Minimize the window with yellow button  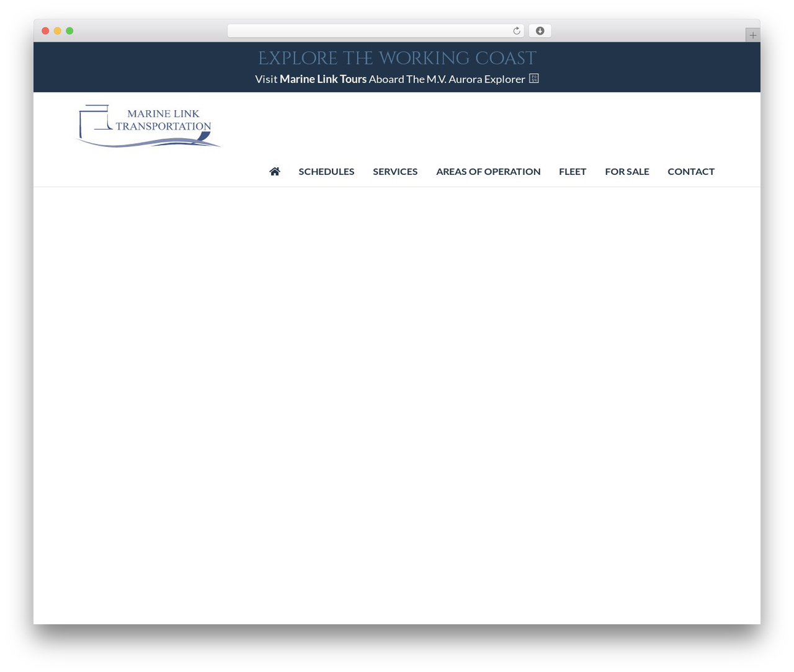click(58, 31)
